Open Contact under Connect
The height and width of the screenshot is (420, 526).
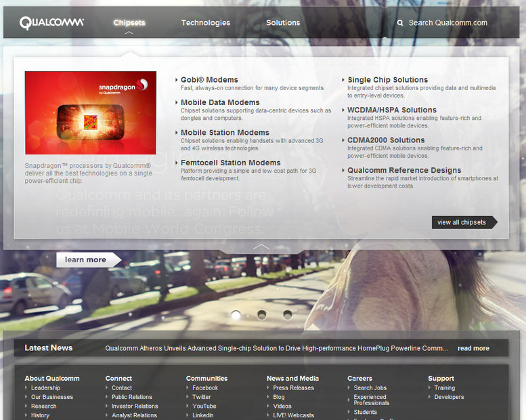click(122, 387)
